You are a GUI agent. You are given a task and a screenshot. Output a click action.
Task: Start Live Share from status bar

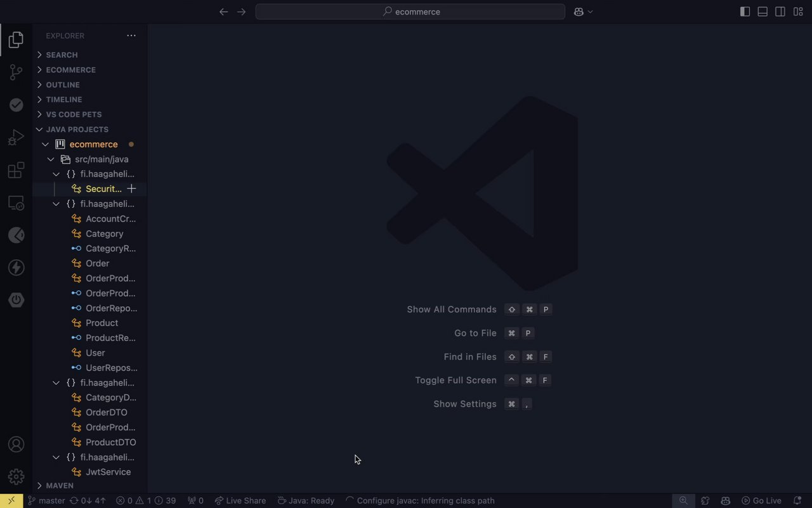tap(240, 500)
